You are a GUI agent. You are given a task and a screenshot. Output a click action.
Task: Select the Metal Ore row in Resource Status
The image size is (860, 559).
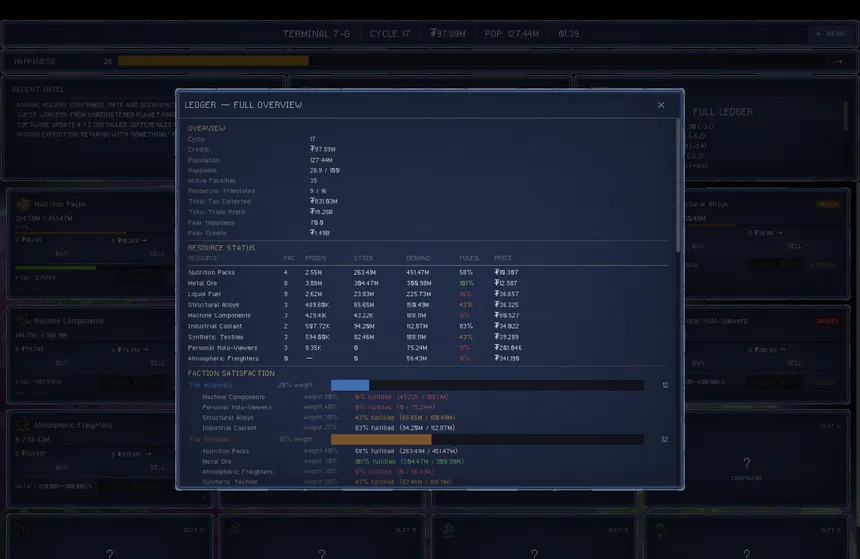click(x=428, y=284)
